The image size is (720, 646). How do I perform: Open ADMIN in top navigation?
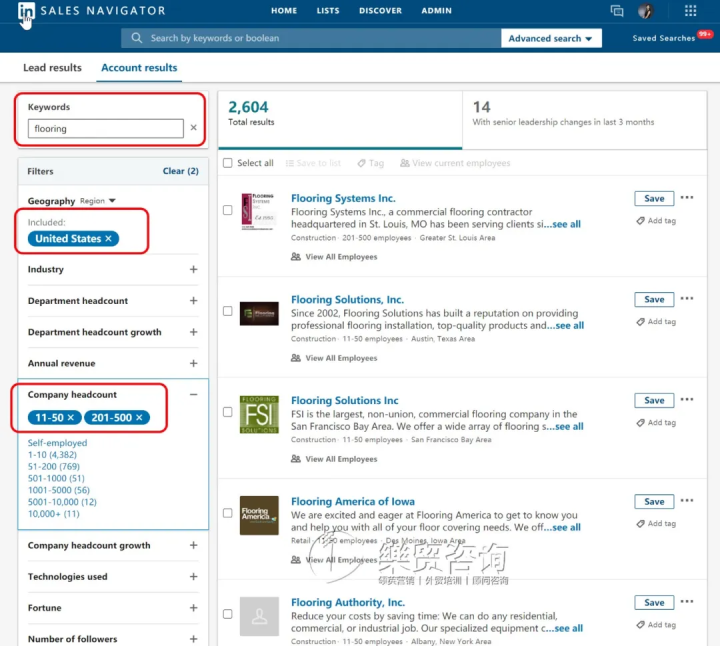pyautogui.click(x=437, y=11)
